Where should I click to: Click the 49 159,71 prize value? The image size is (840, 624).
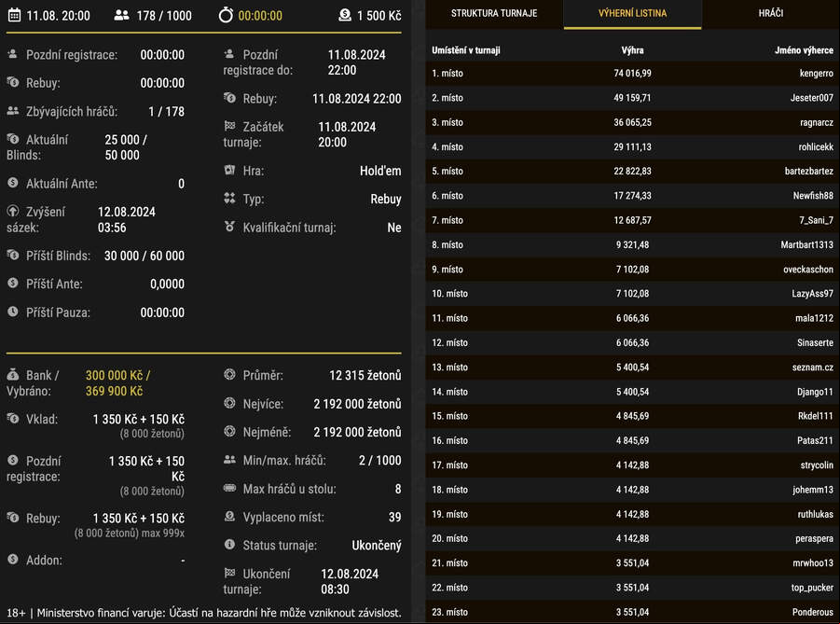coord(632,98)
